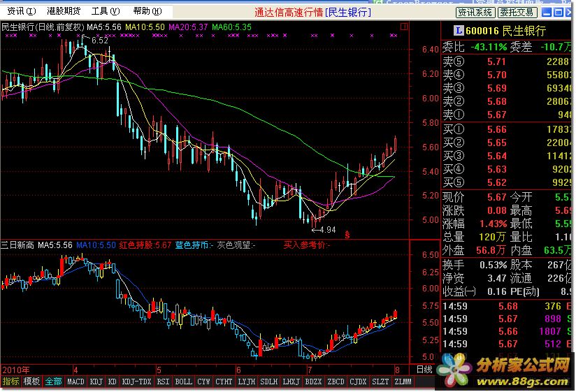
Task: Open the 港股期货 menu
Action: click(x=64, y=11)
